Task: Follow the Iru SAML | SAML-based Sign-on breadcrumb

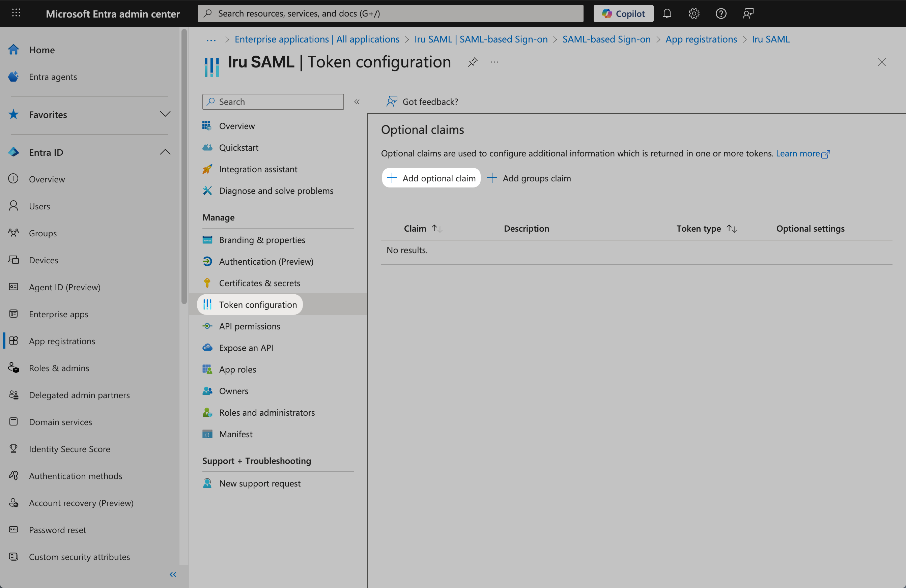Action: coord(481,39)
